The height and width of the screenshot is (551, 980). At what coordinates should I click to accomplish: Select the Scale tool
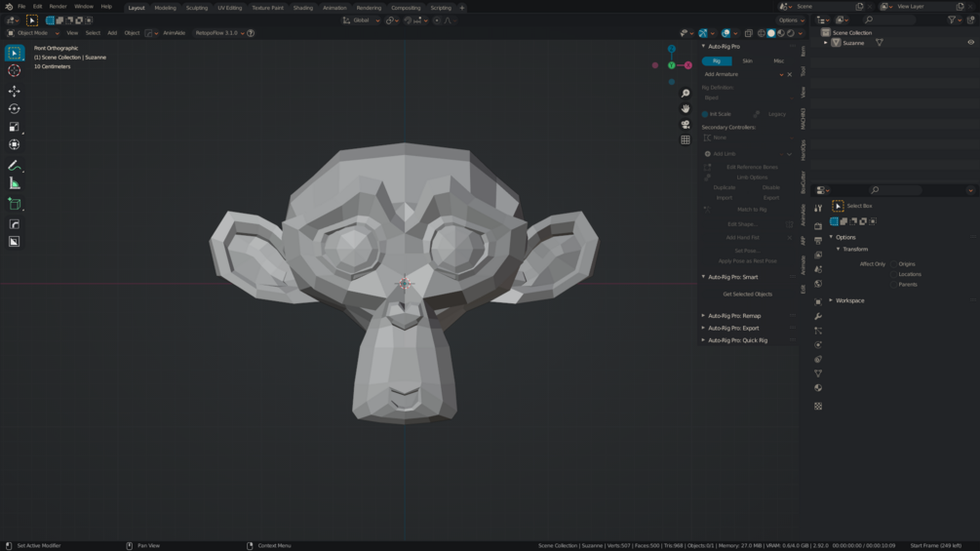[14, 127]
